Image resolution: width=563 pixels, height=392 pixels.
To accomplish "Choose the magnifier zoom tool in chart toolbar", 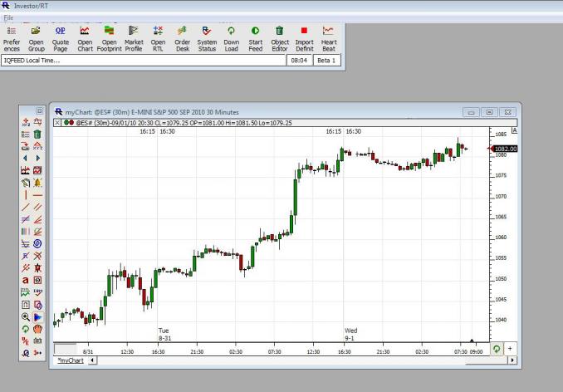I will 25,316.
